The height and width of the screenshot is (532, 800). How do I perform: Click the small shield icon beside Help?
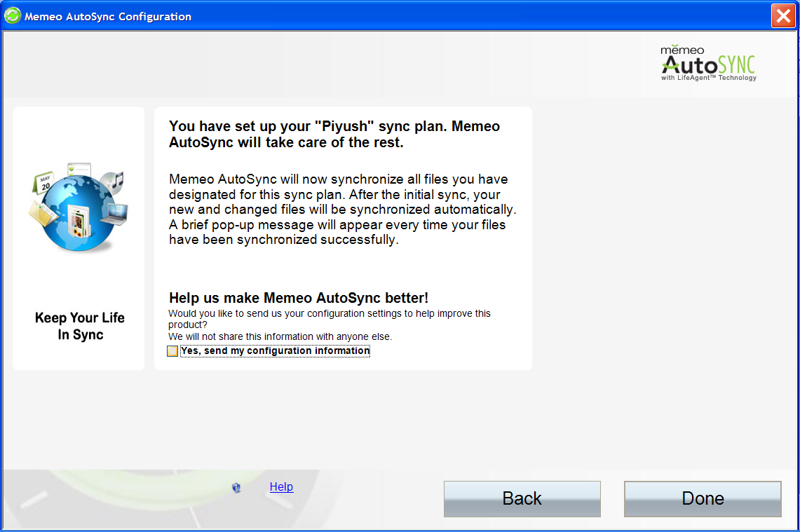236,488
